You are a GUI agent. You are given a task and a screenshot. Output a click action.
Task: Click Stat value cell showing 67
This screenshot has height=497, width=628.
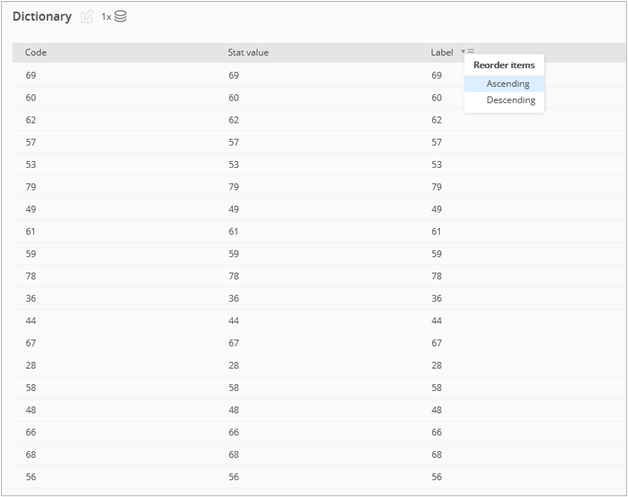(233, 343)
